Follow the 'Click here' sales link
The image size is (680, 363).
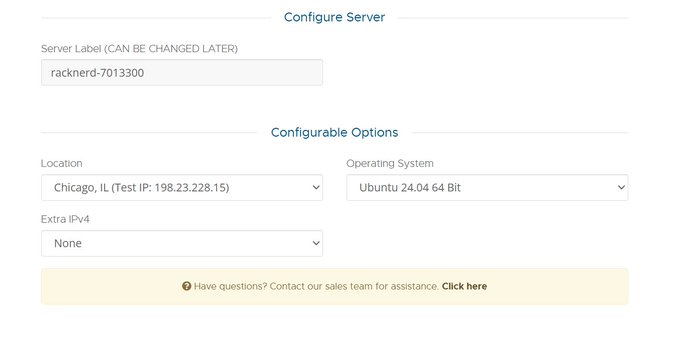pos(464,286)
